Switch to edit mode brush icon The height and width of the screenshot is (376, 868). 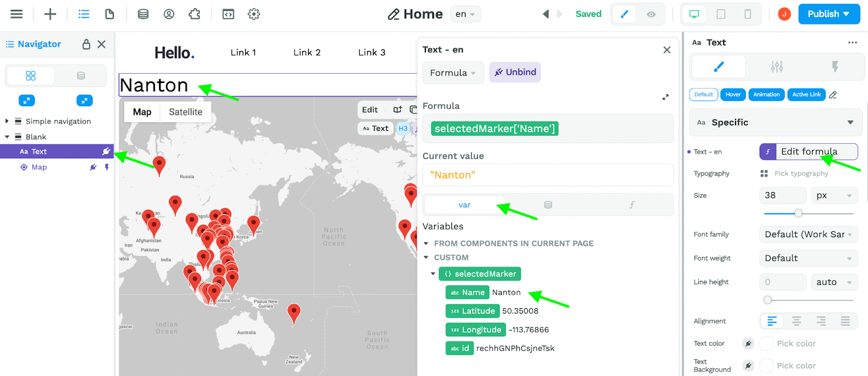point(624,14)
